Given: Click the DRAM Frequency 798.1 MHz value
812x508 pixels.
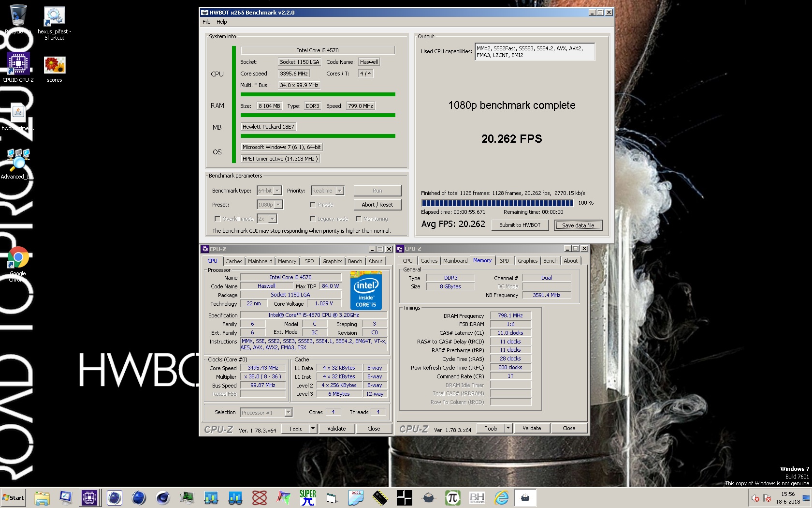Looking at the screenshot, I should 510,315.
